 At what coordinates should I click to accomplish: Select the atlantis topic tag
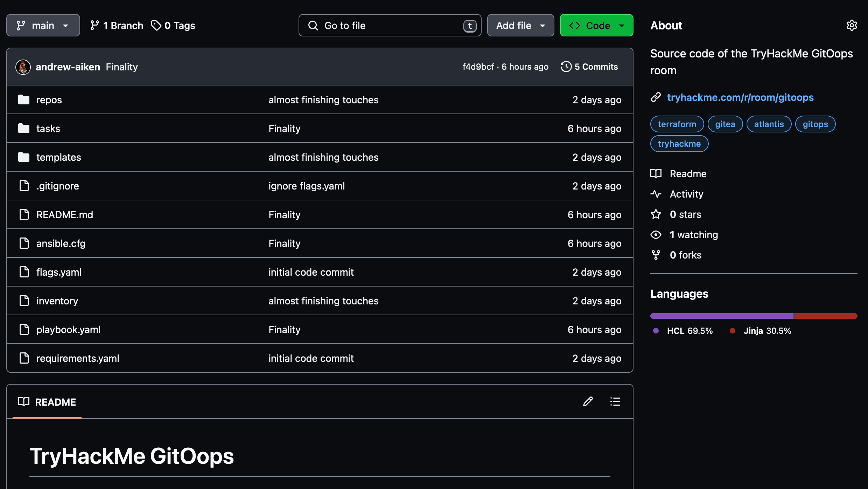tap(769, 124)
